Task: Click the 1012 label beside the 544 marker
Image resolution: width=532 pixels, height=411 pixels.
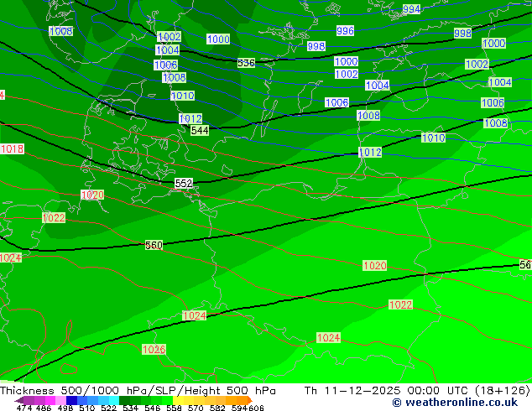Action: click(x=190, y=119)
